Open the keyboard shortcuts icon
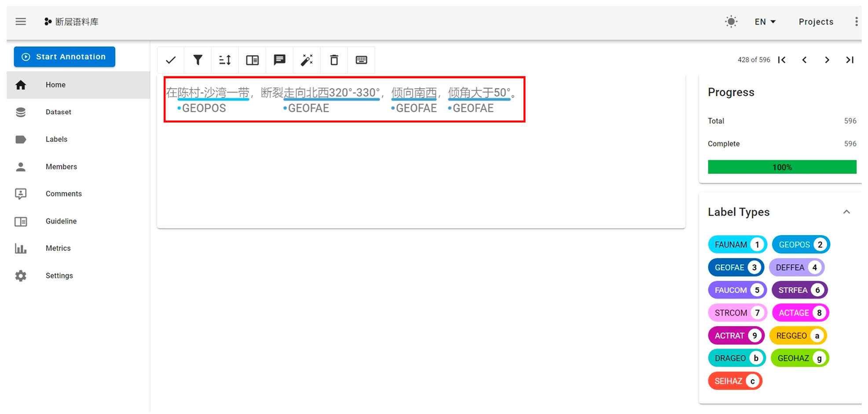Image resolution: width=868 pixels, height=414 pixels. click(x=361, y=60)
